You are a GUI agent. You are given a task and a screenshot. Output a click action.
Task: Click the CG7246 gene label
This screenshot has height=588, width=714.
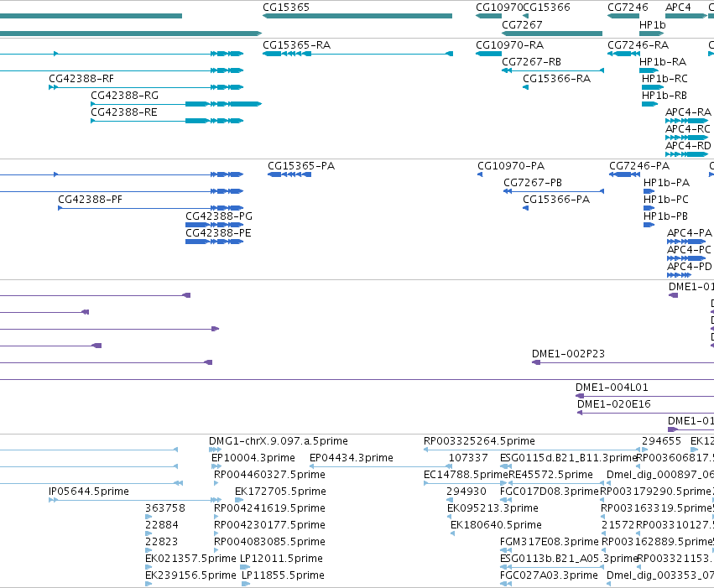[628, 8]
